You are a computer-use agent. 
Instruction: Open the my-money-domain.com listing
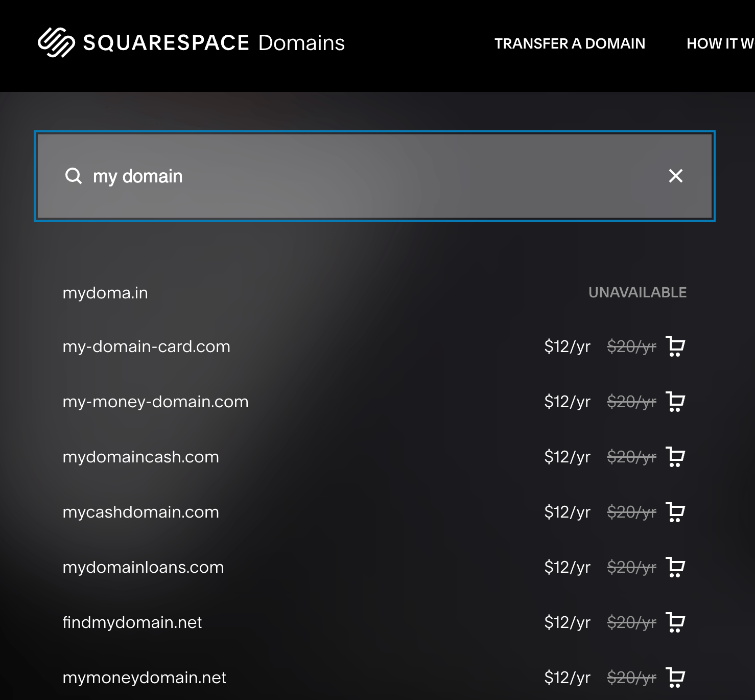155,402
